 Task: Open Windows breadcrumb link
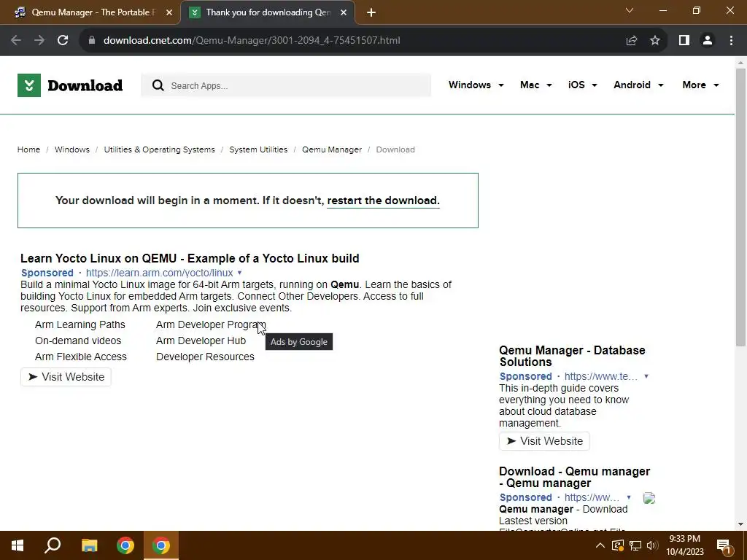pos(72,149)
